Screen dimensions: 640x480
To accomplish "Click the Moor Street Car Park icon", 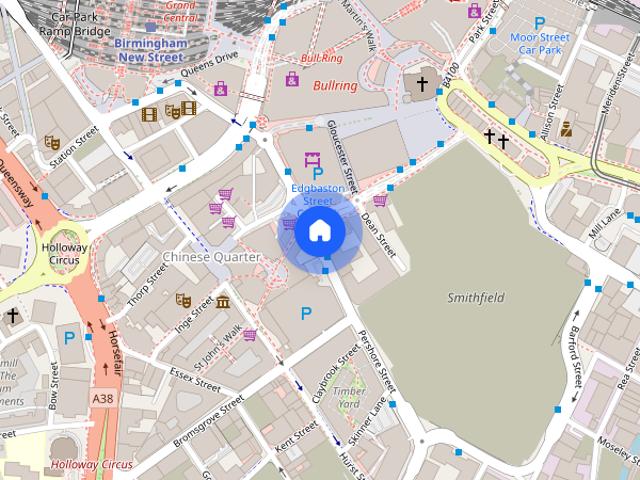I will tap(540, 23).
